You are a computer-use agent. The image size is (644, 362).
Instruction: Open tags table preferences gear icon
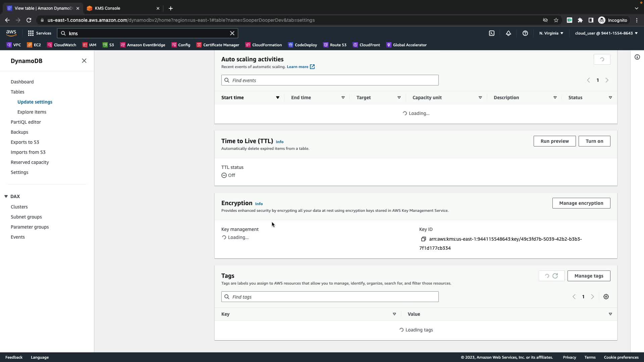pyautogui.click(x=606, y=297)
